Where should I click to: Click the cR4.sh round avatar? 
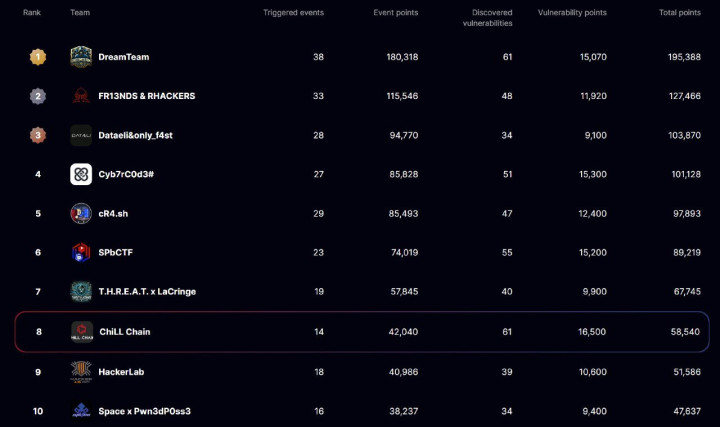81,214
